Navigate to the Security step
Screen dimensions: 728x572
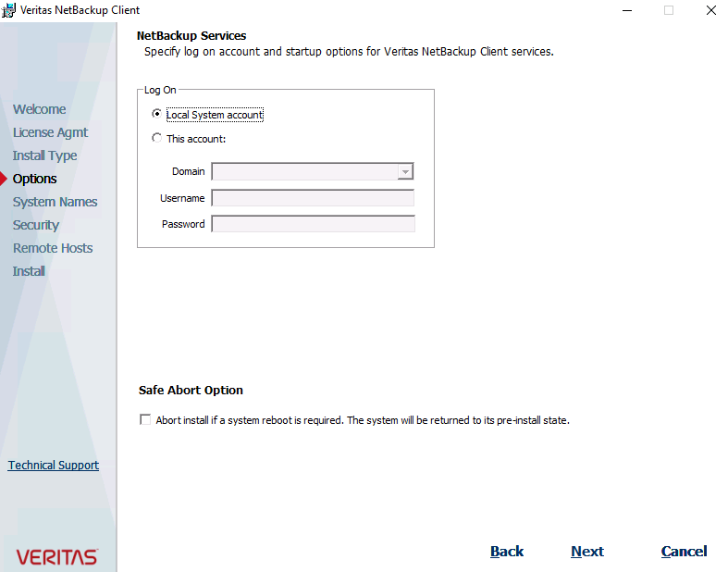[36, 225]
